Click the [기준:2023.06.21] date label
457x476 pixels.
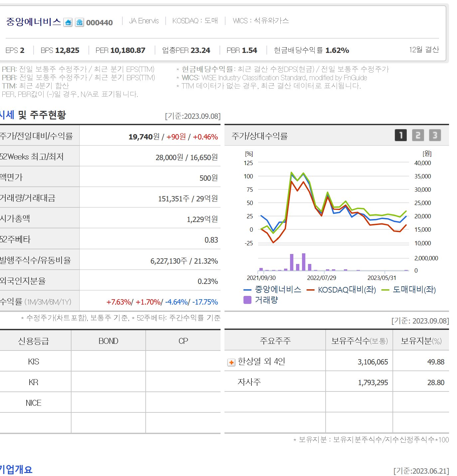point(421,471)
